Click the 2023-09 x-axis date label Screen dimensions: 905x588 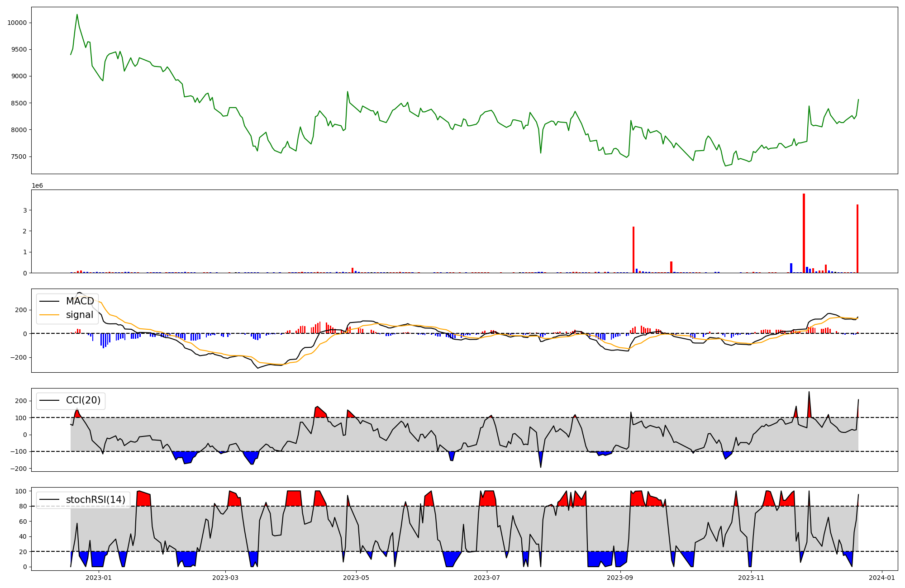click(620, 578)
